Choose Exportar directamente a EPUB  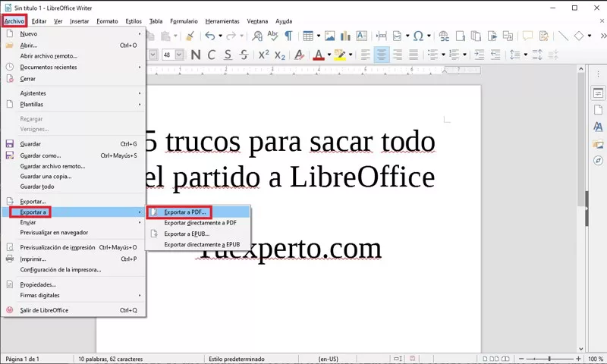click(x=198, y=244)
